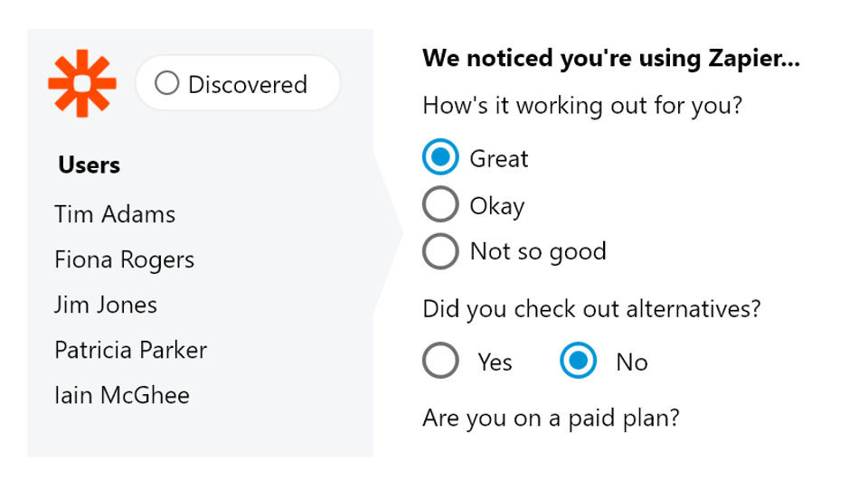This screenshot has height=479, width=868.
Task: Open Fiona Rogers in the users list
Action: click(124, 260)
